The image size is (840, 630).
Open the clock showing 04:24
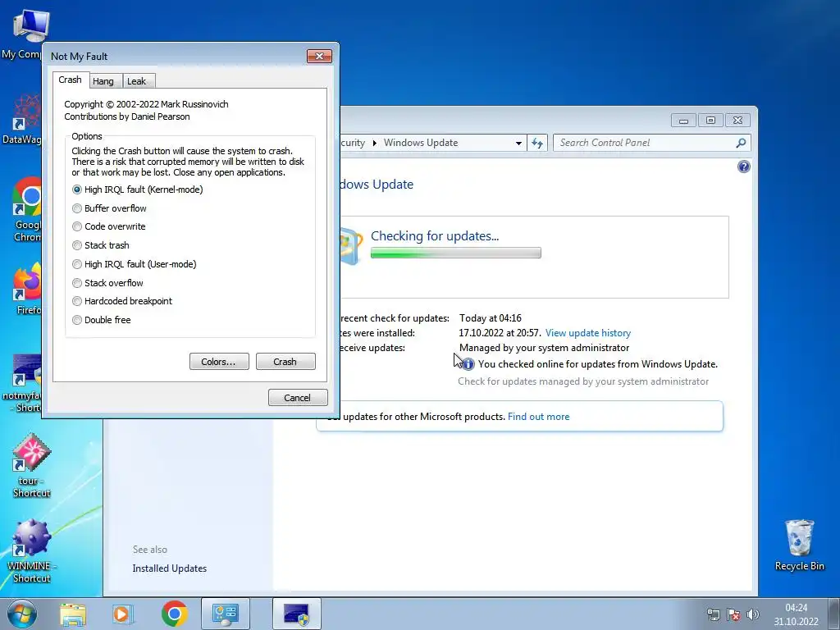(796, 614)
